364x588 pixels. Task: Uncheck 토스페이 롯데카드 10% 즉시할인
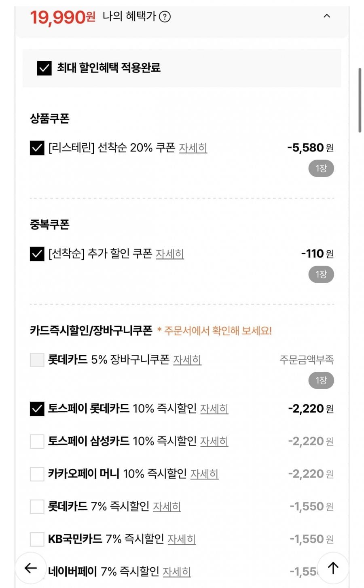click(x=37, y=409)
